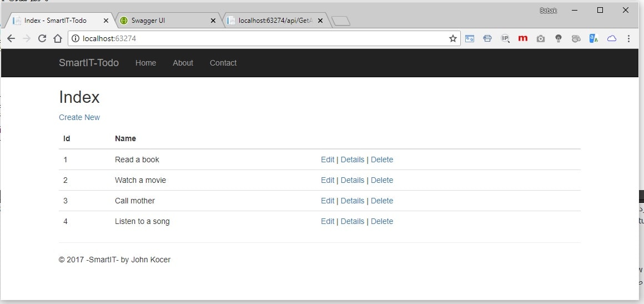Click the cloud extension icon
Screen dimensions: 644x304
[611, 38]
